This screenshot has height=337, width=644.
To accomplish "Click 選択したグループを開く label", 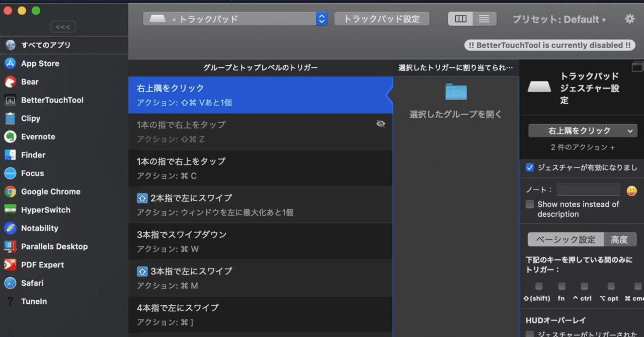I will click(x=456, y=114).
